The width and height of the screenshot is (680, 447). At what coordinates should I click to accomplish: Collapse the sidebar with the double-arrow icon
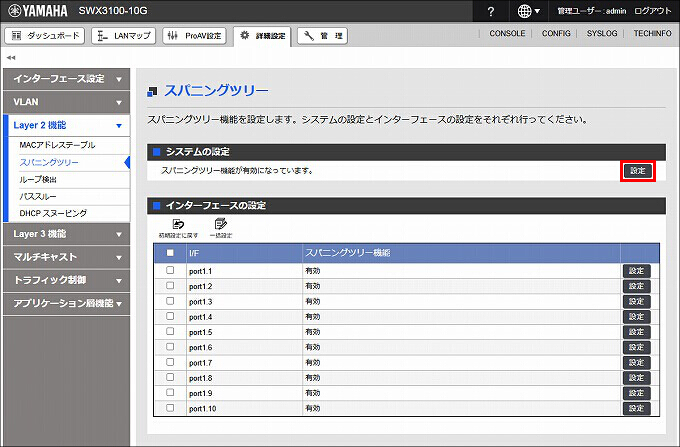point(11,57)
